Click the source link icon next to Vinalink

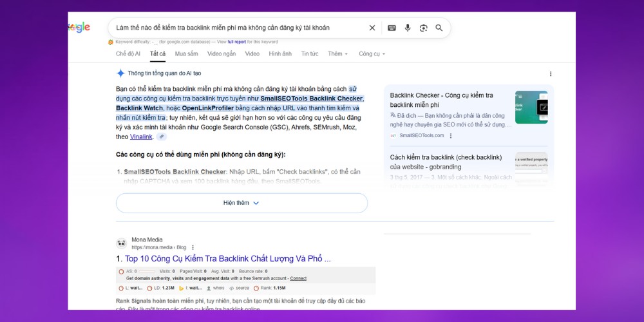tap(162, 137)
